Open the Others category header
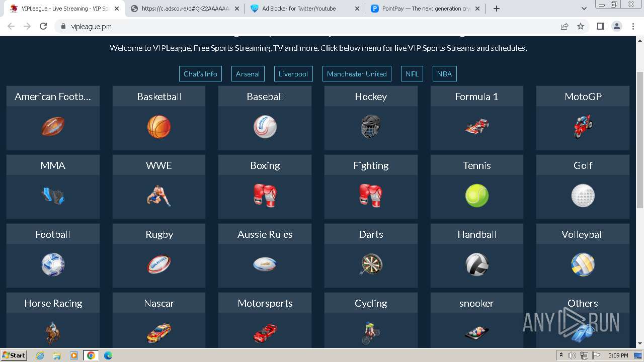Screen dimensions: 644x362 point(583,303)
